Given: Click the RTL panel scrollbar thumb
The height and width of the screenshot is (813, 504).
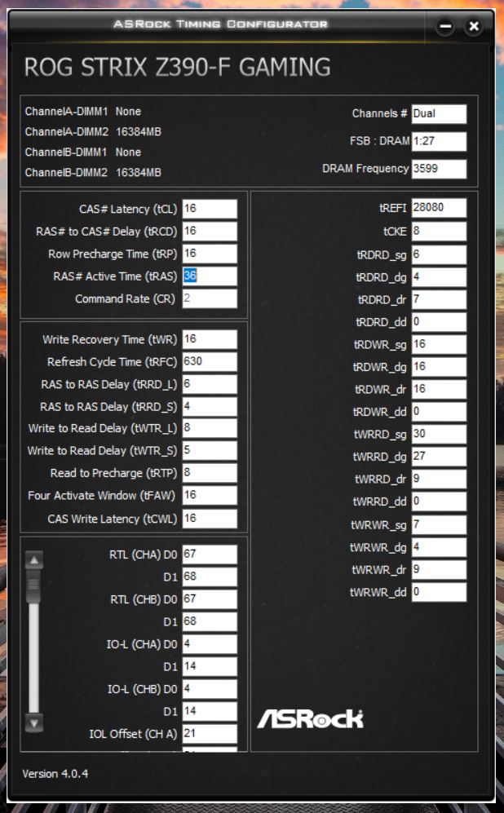Looking at the screenshot, I should pos(34,586).
